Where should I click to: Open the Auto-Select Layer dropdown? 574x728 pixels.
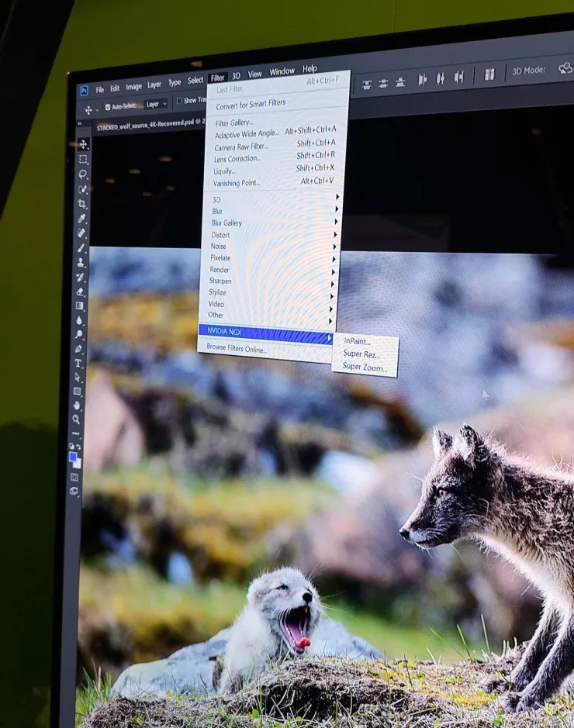coord(156,104)
